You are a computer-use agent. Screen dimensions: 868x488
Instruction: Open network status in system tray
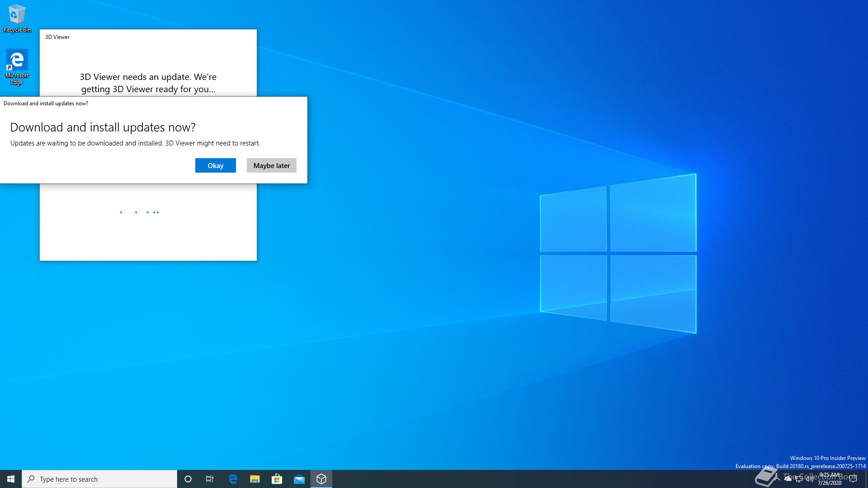(799, 479)
